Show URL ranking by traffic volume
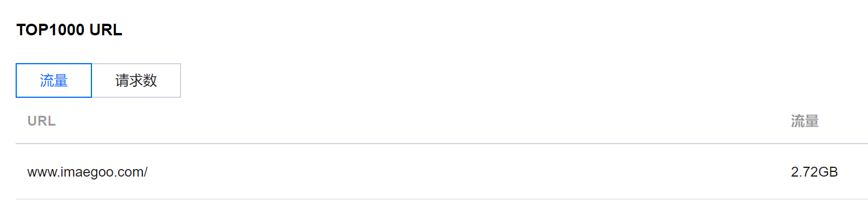The height and width of the screenshot is (209, 868). 54,80
